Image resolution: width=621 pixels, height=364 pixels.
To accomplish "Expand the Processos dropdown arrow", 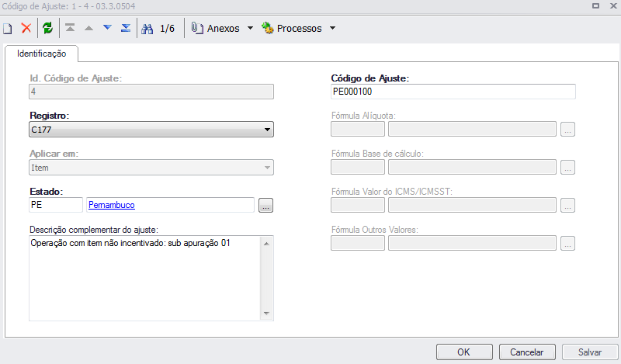I will (x=332, y=29).
